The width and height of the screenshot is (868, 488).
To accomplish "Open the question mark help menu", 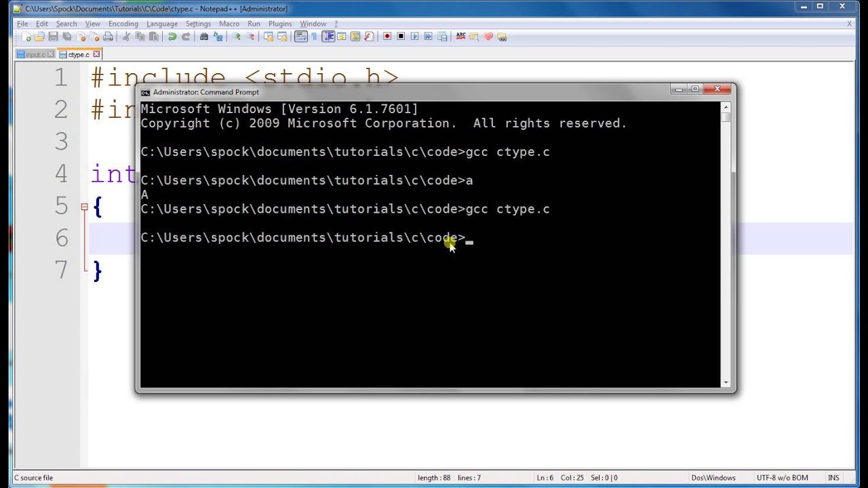I will (336, 24).
